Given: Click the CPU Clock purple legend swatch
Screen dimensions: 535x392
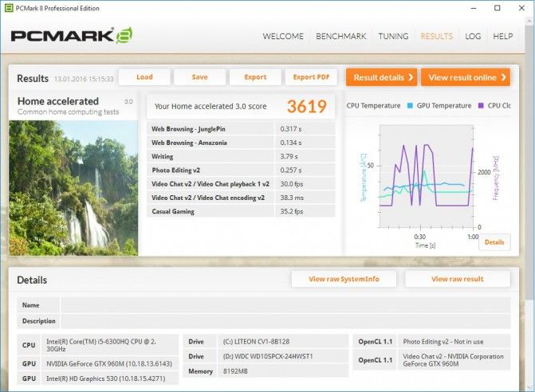Looking at the screenshot, I should tap(481, 106).
